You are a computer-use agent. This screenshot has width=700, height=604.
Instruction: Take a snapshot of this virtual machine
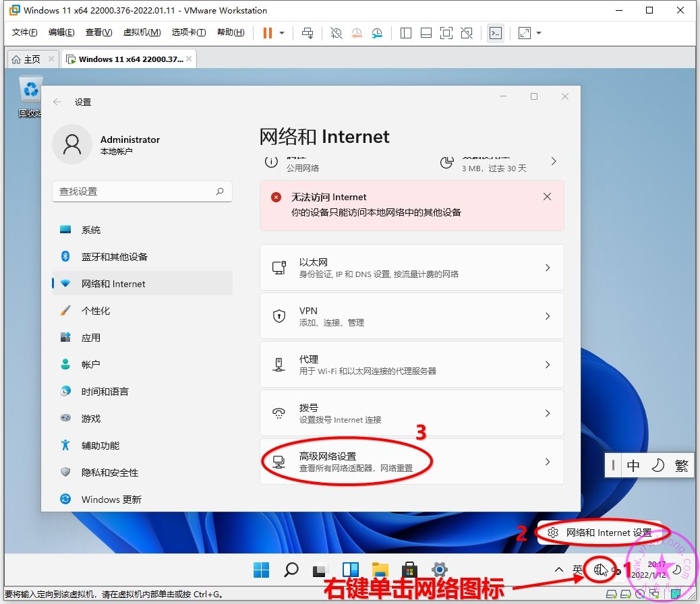click(x=336, y=32)
